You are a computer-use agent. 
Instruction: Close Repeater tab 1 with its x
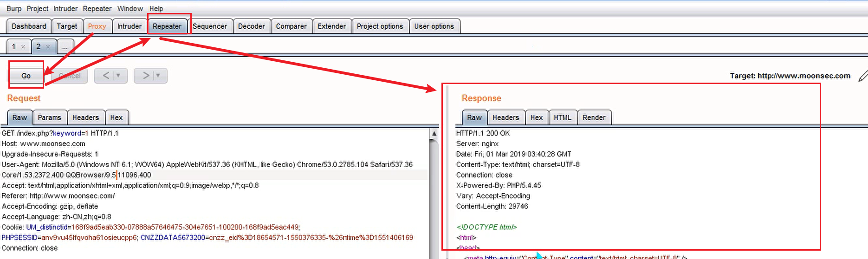[23, 46]
